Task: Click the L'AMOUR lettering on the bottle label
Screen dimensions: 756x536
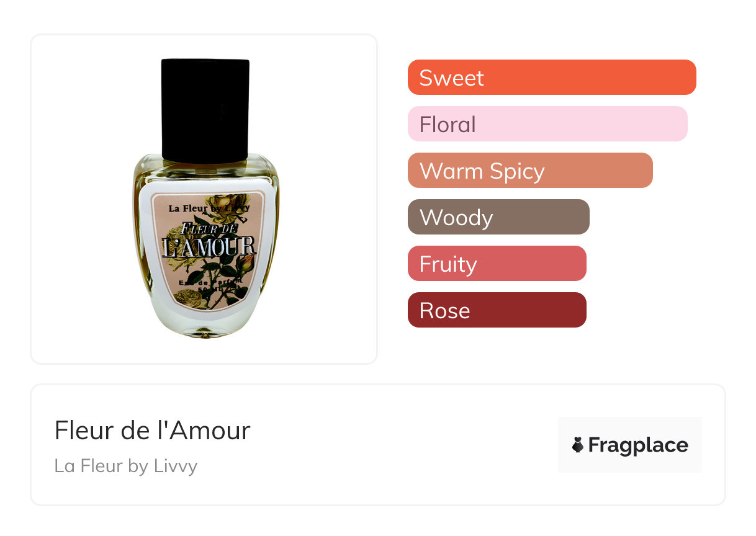Action: click(x=209, y=246)
